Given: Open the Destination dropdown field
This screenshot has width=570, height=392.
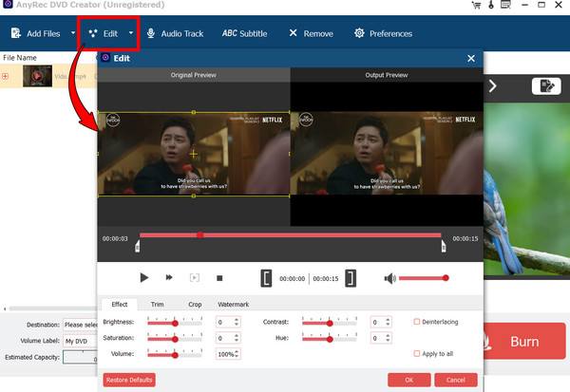Looking at the screenshot, I should [81, 325].
